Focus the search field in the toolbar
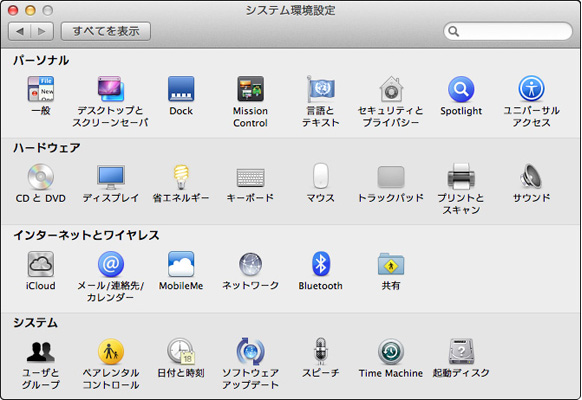 [x=508, y=31]
